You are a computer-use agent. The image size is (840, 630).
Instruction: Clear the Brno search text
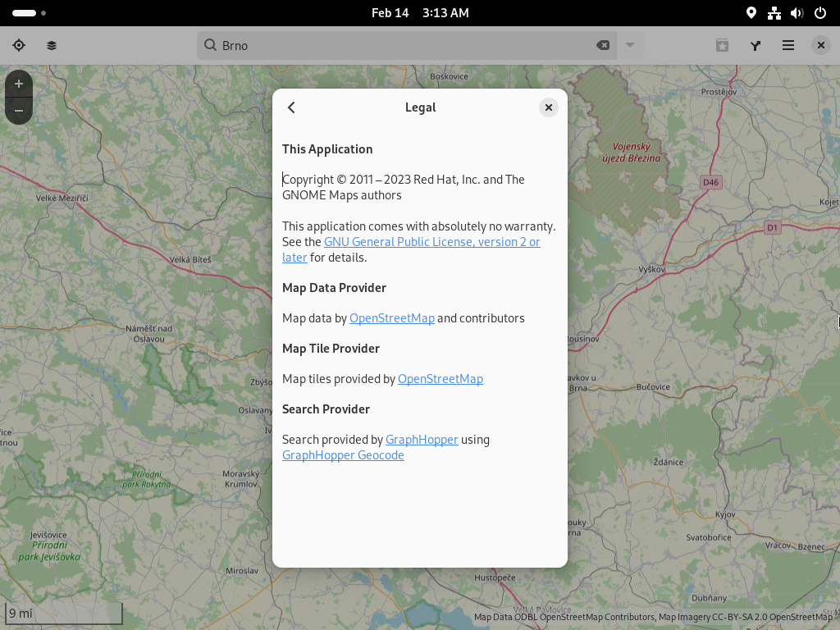coord(603,46)
